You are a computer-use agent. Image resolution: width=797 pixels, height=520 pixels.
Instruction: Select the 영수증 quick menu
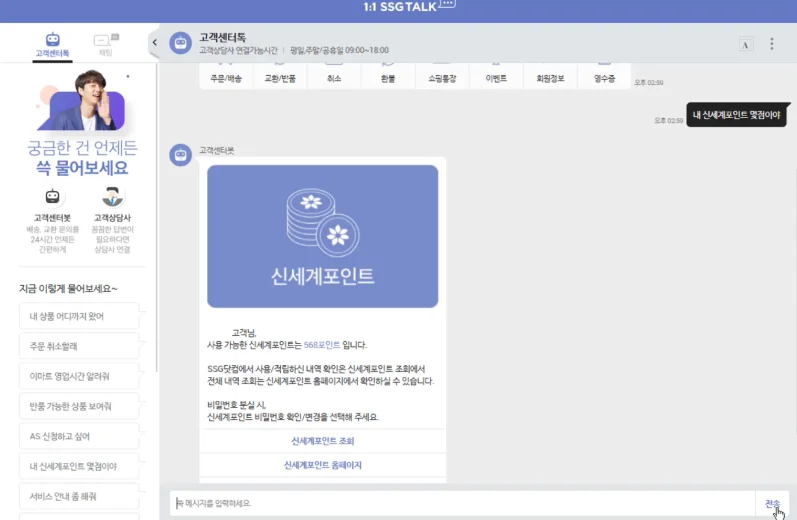point(604,76)
